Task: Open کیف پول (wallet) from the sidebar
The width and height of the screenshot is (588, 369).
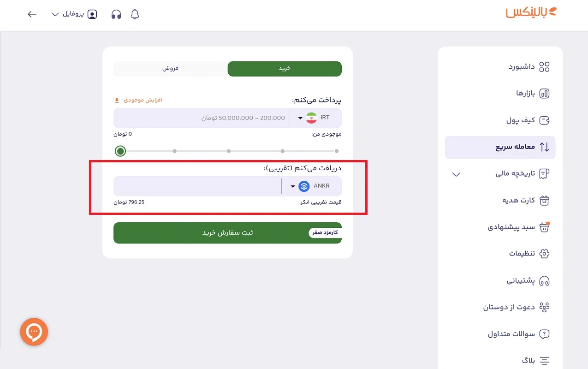Action: pos(522,120)
